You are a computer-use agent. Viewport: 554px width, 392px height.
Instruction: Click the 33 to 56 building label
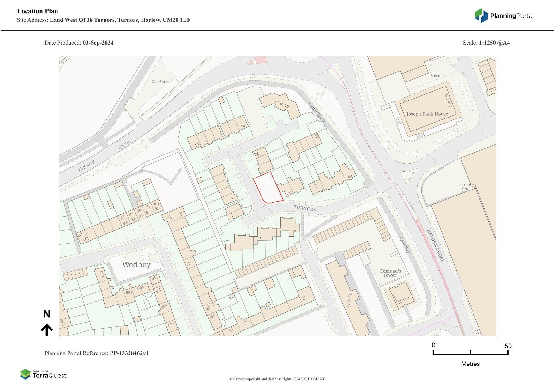click(x=348, y=300)
